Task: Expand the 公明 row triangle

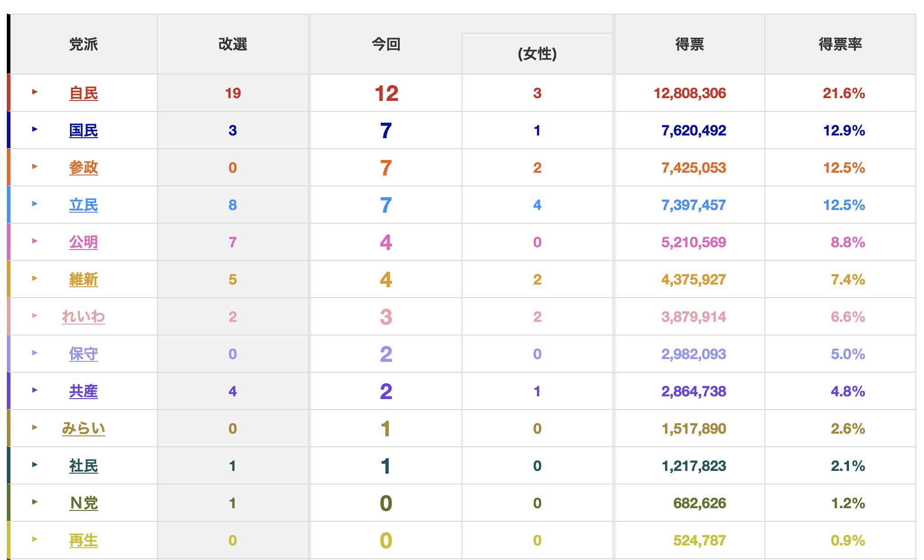Action: (x=35, y=241)
